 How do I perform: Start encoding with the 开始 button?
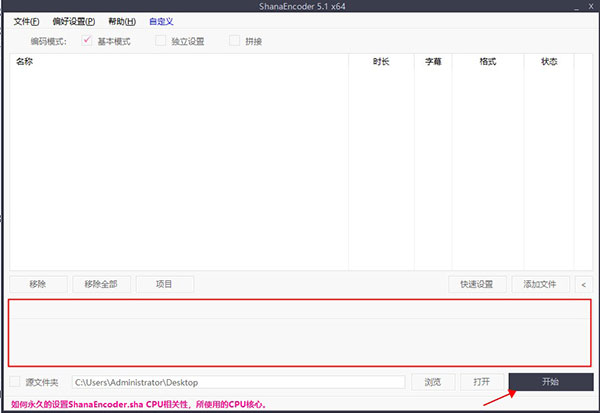tap(551, 382)
